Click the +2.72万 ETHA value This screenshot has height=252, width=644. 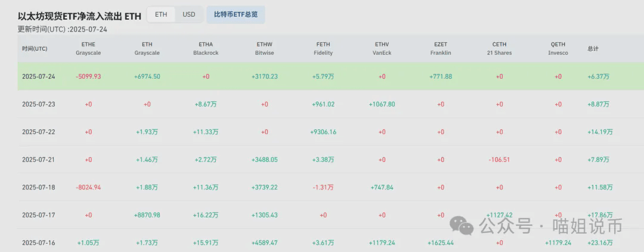[206, 160]
